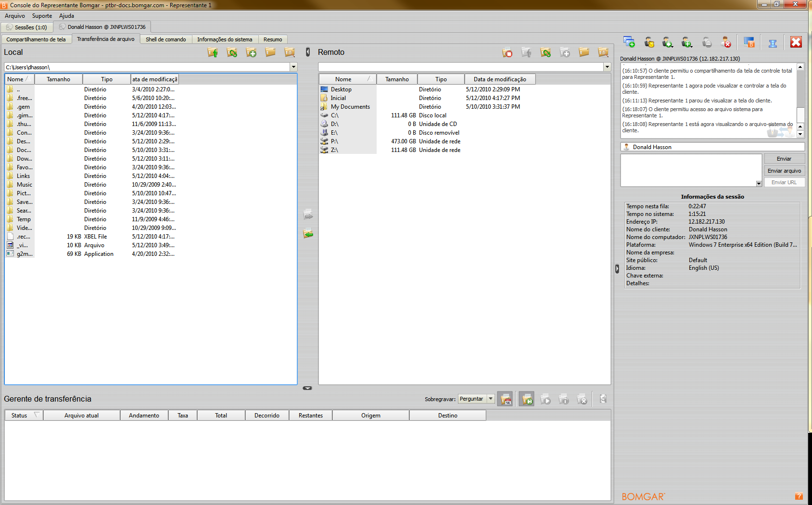Select the Music folder in Local list
The height and width of the screenshot is (505, 812).
coord(25,185)
